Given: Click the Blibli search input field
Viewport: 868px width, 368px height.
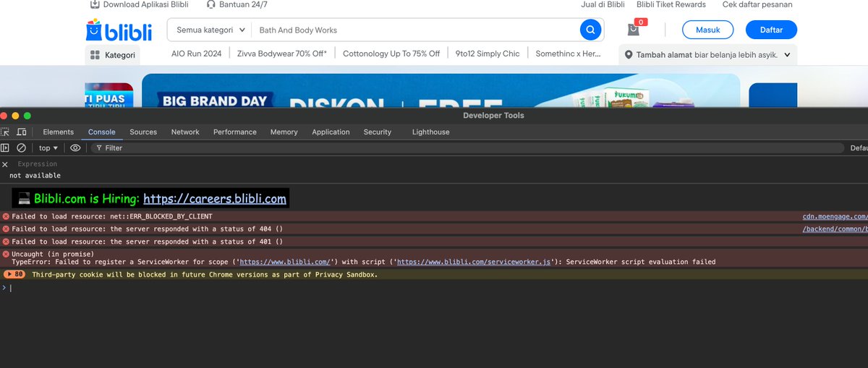Looking at the screenshot, I should click(x=416, y=30).
